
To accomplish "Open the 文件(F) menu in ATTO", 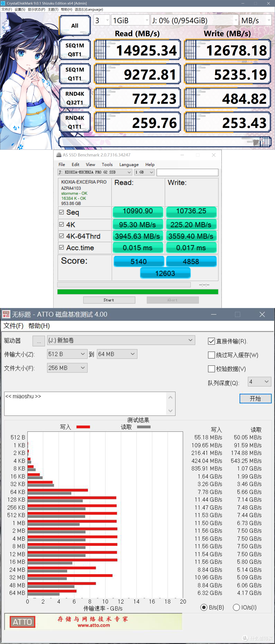I will tap(13, 326).
